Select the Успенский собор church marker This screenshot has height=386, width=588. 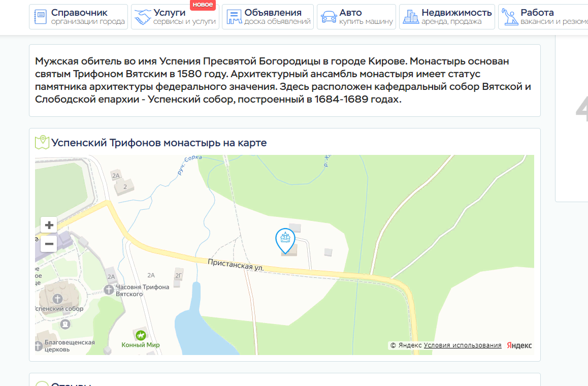pos(58,298)
